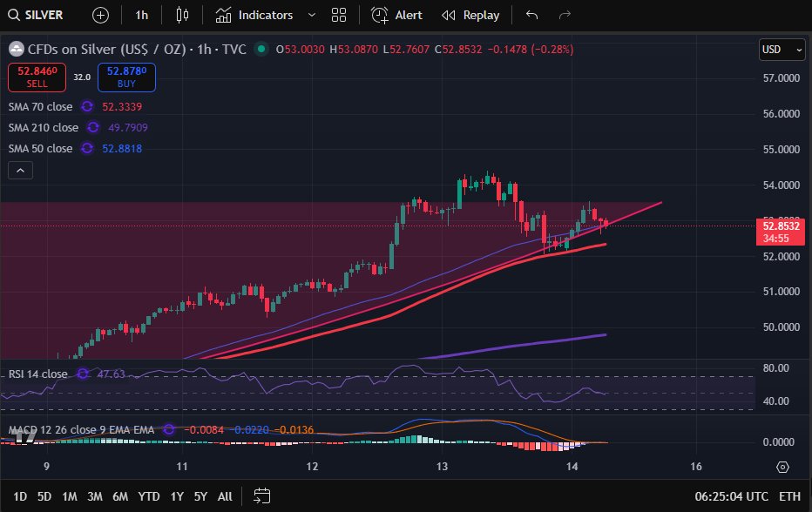812x512 pixels.
Task: Open the layout templates grid icon
Action: [x=339, y=15]
